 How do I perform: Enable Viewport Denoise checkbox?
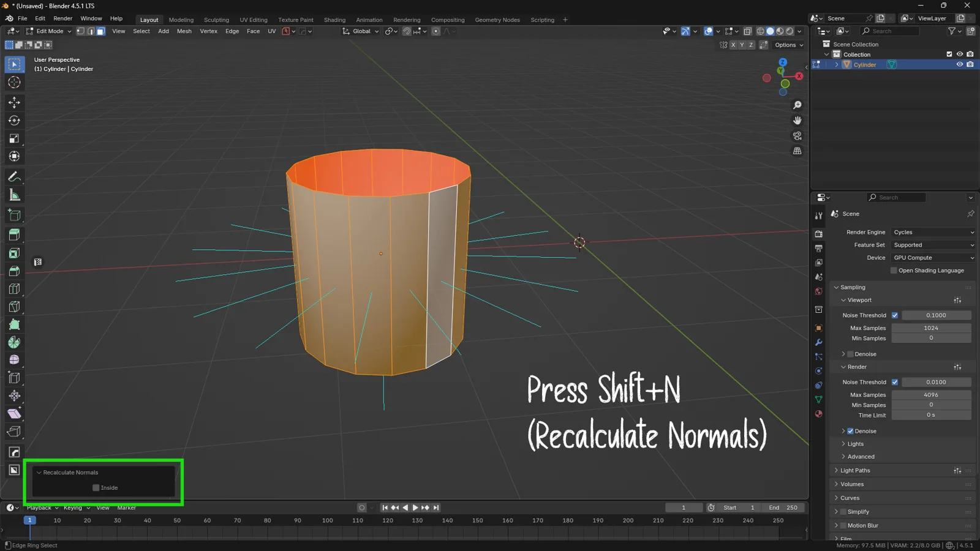pyautogui.click(x=850, y=354)
